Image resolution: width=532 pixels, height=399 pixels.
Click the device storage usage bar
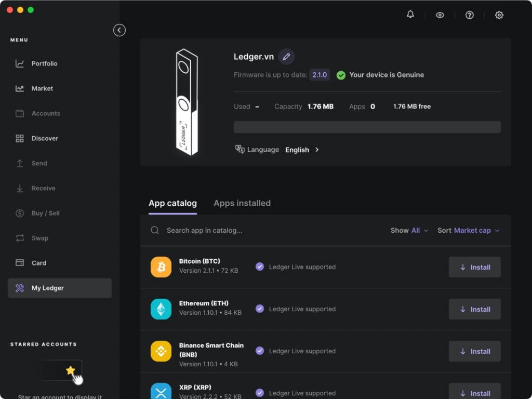[x=367, y=127]
